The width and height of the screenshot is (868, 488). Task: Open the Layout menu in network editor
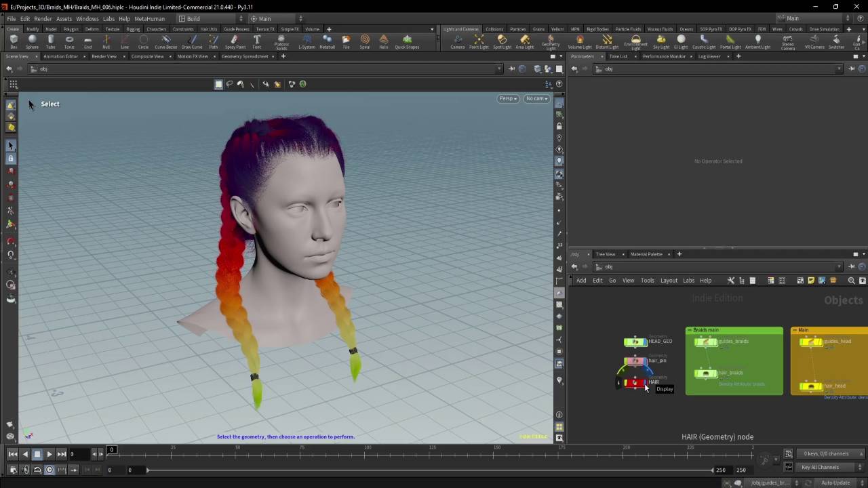point(669,281)
